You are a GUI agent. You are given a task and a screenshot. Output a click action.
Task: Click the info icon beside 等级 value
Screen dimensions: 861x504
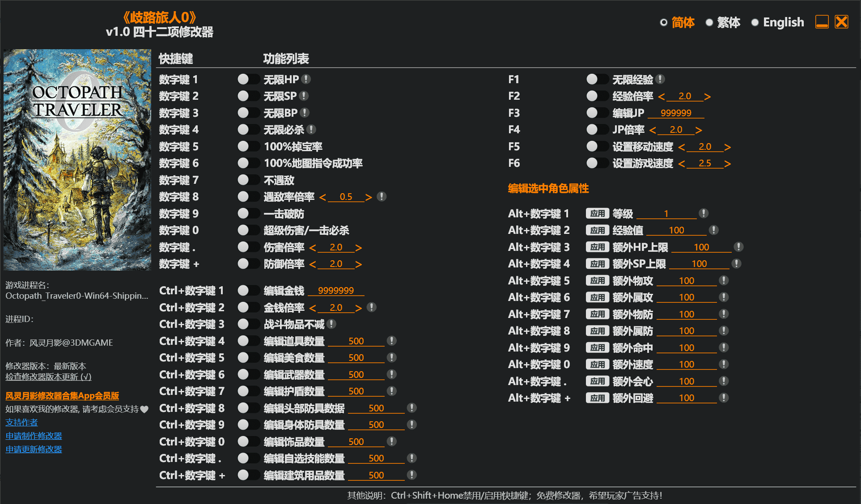(704, 213)
